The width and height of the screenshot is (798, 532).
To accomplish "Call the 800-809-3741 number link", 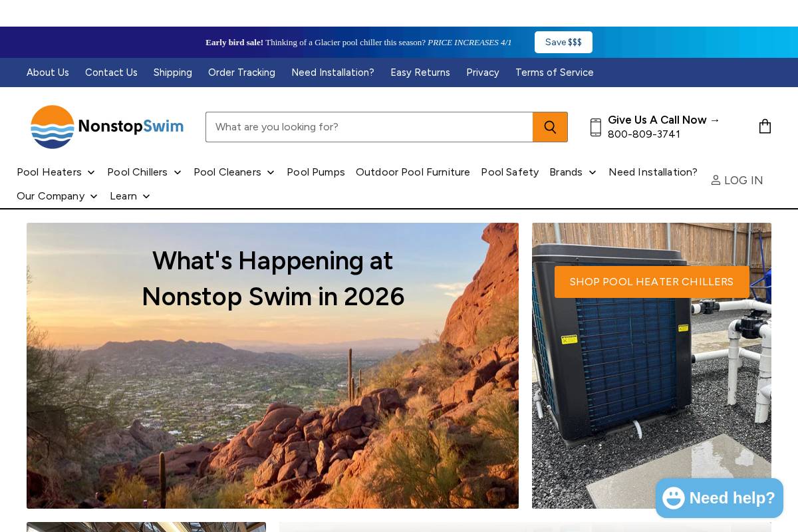I will (x=644, y=134).
